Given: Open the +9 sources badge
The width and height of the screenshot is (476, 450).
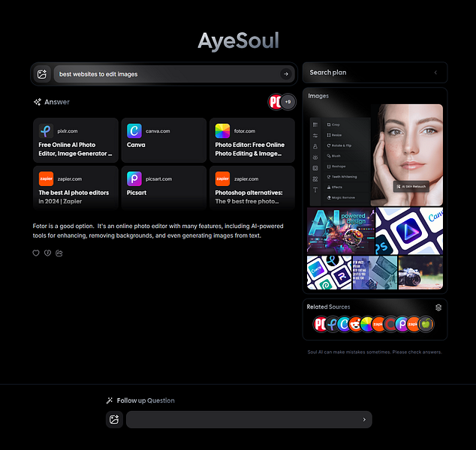Looking at the screenshot, I should tap(288, 102).
